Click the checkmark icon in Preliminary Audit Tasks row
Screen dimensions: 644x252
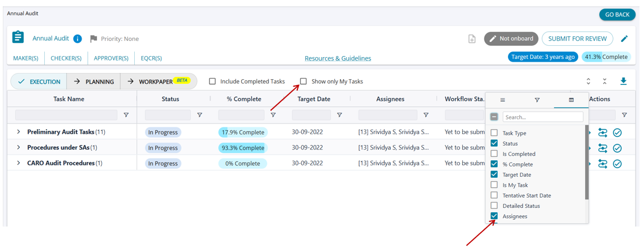pos(617,133)
